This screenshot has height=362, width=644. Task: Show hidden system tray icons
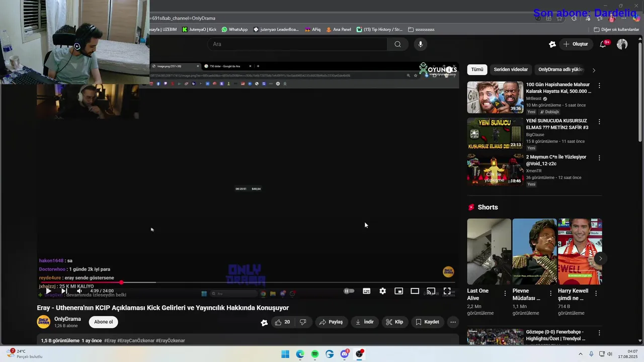click(x=580, y=354)
